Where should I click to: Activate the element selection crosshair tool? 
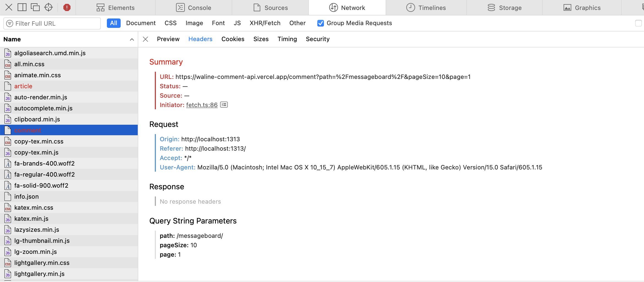coord(48,7)
